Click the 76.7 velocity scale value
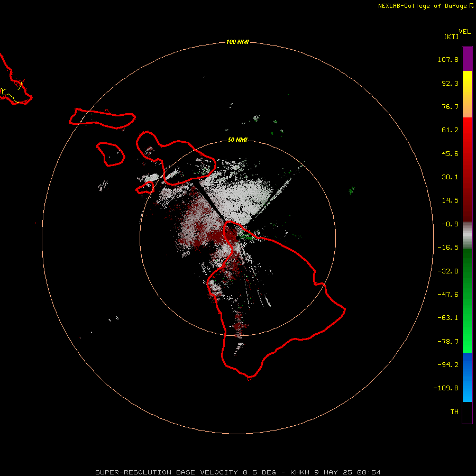This screenshot has height=476, width=476. click(x=450, y=106)
